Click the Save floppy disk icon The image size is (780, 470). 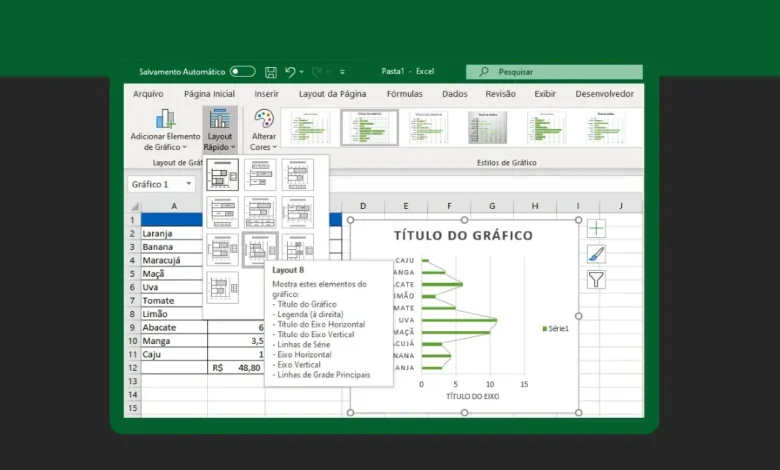271,72
